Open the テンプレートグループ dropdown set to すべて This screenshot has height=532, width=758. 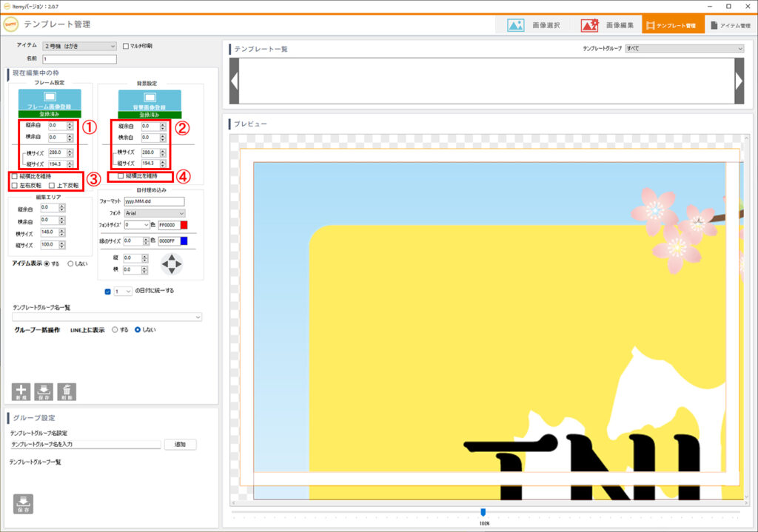point(684,49)
